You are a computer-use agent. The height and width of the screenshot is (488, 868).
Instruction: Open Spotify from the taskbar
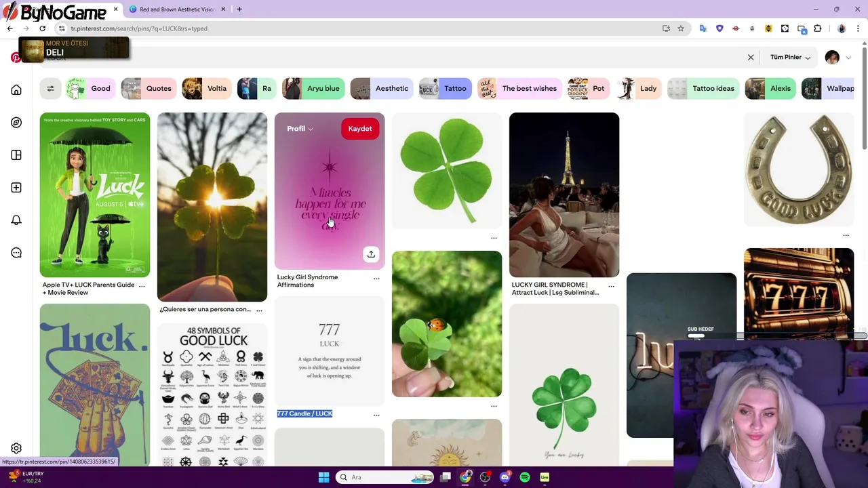tap(525, 477)
